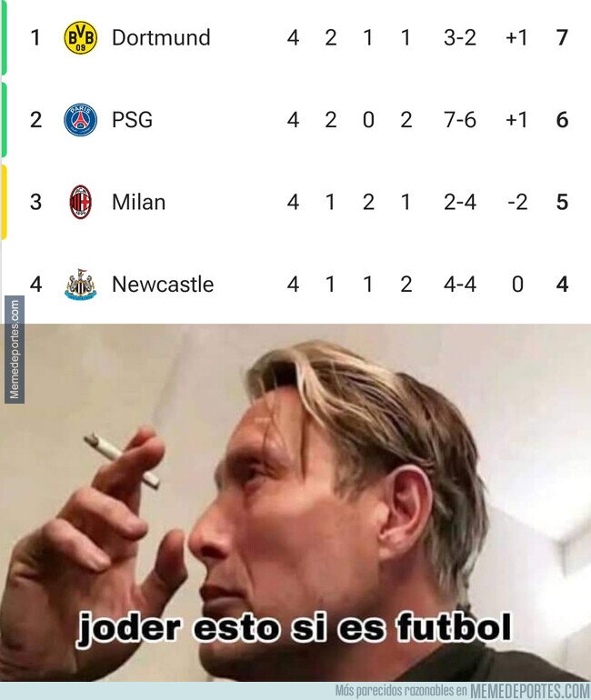The height and width of the screenshot is (700, 591).
Task: Click the Borussia Dortmund crest icon
Action: pos(80,37)
